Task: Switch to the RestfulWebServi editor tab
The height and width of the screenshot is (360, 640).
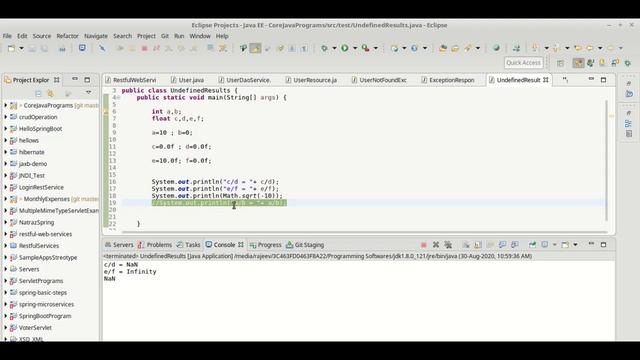Action: [x=131, y=80]
